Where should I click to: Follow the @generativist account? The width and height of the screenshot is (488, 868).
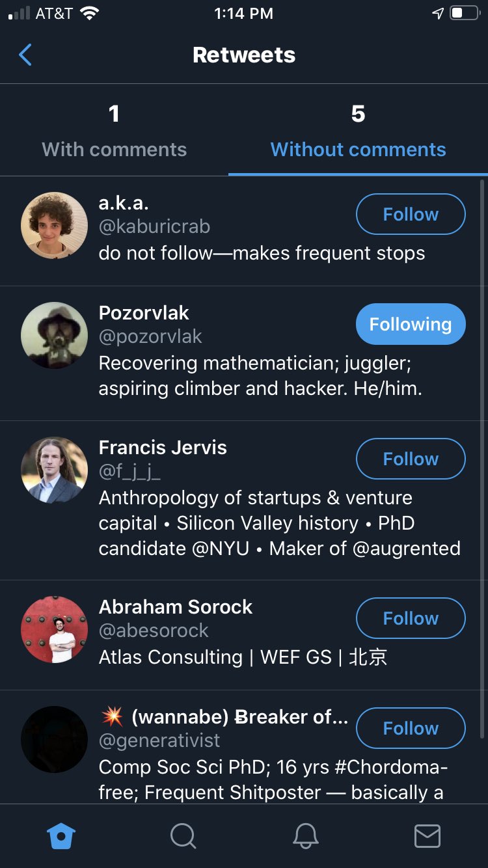(411, 728)
